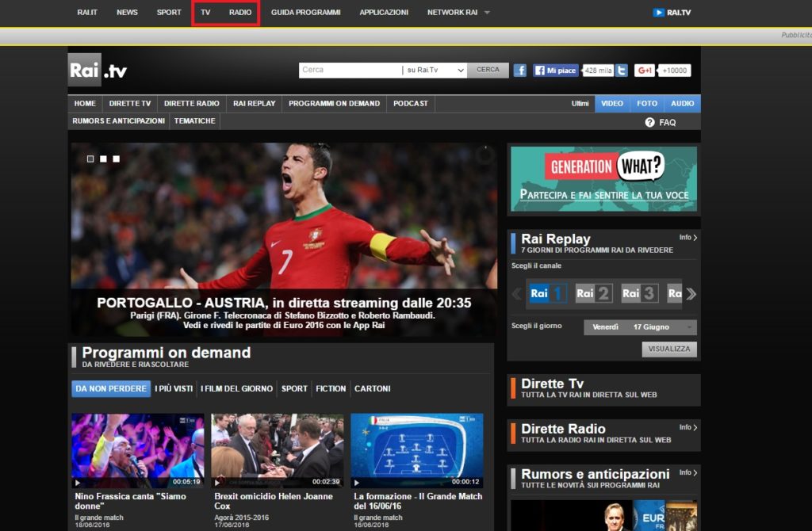Click the Google+ G+1 button
This screenshot has width=812, height=531.
click(x=644, y=71)
